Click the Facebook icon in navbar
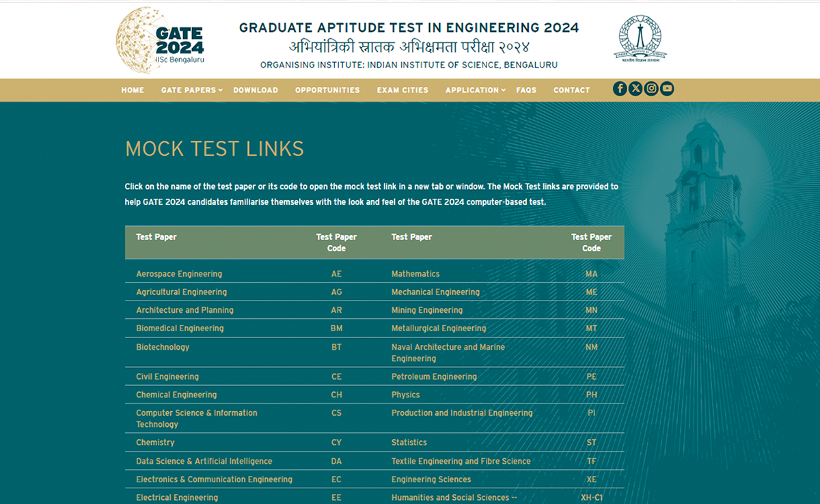The height and width of the screenshot is (504, 820). pos(620,89)
